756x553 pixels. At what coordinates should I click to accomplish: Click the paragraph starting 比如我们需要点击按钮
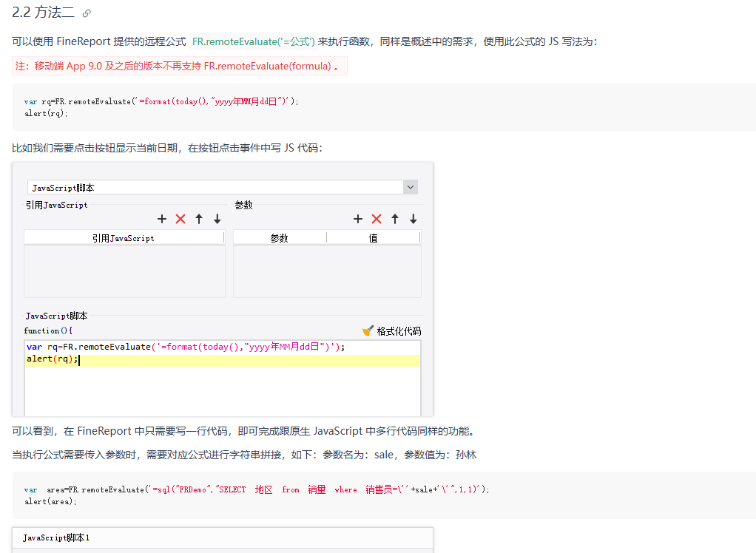coord(167,148)
